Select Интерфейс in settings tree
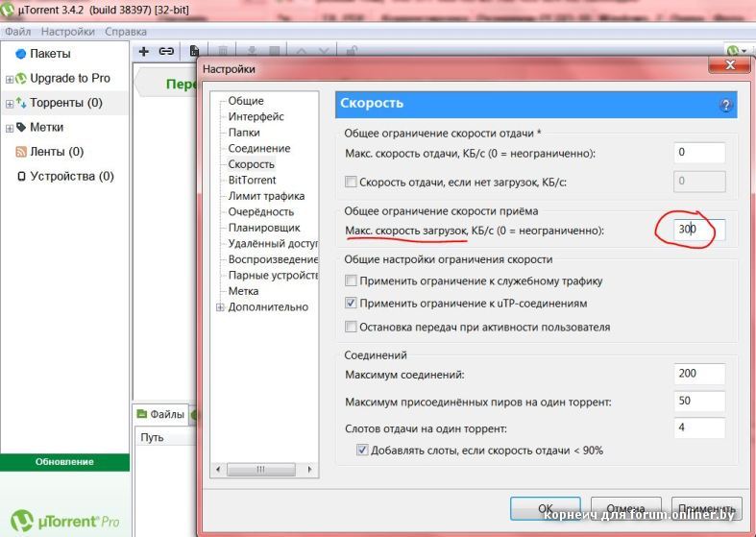This screenshot has height=537, width=756. [256, 116]
